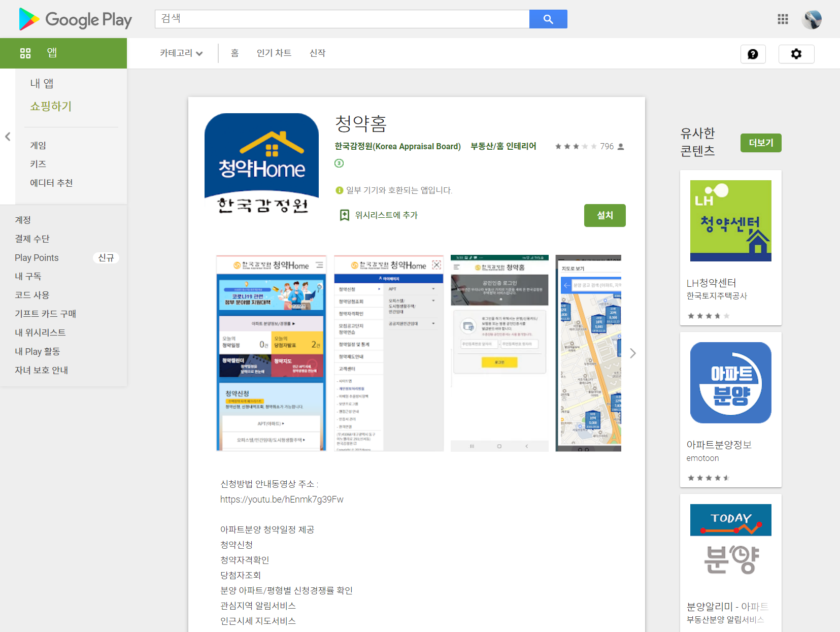Screen dimensions: 840x632
Task: Show next screenshots with right arrow
Action: [x=632, y=353]
